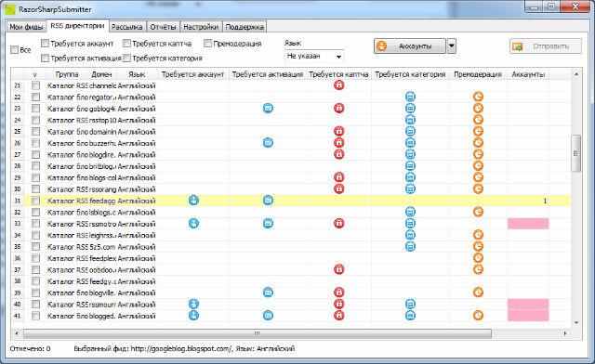Click the activation mail icon in row 26
This screenshot has height=364, width=595.
(x=268, y=143)
